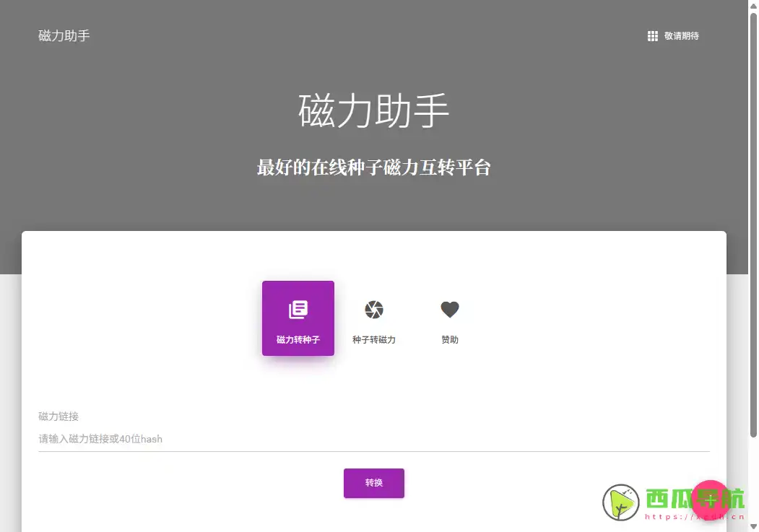759x532 pixels.
Task: Switch to the 种子转磁力 tab
Action: click(373, 318)
